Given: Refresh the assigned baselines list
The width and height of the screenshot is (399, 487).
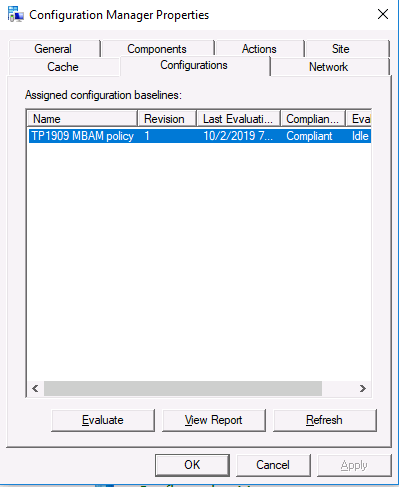Looking at the screenshot, I should click(x=325, y=420).
